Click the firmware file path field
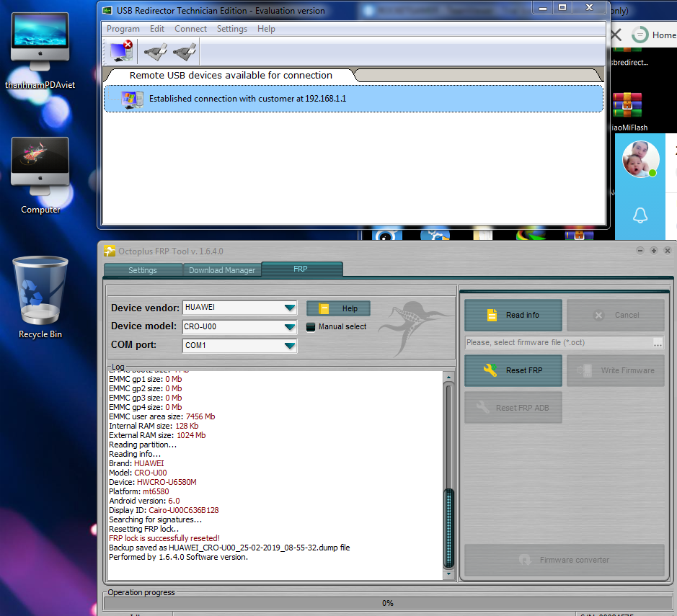Viewport: 677px width, 616px height. (x=558, y=342)
